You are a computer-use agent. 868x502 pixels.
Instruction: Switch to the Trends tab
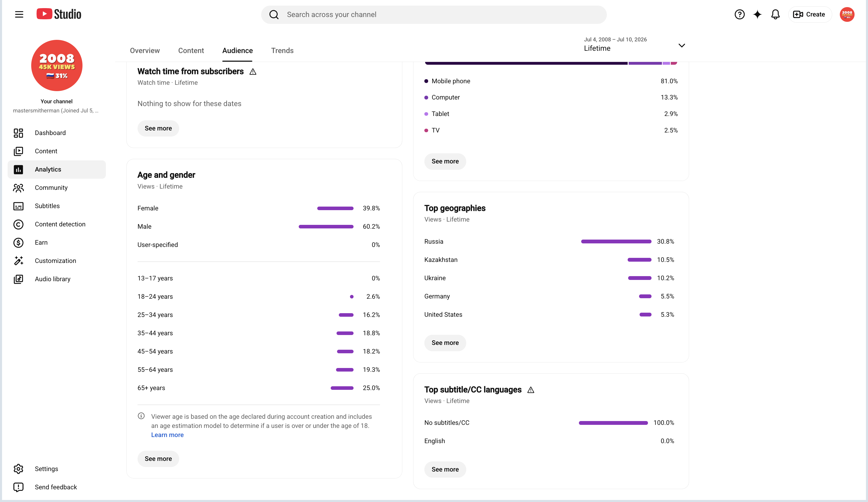tap(282, 51)
